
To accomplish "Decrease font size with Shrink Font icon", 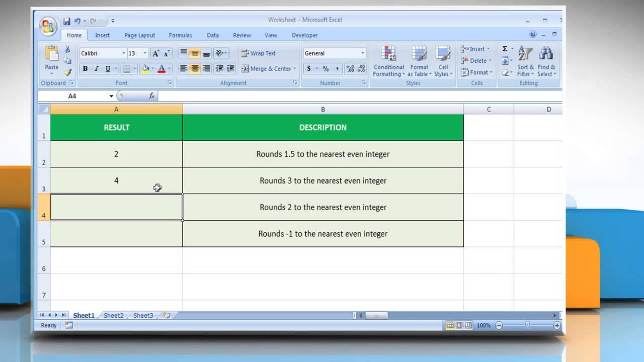I will 167,53.
